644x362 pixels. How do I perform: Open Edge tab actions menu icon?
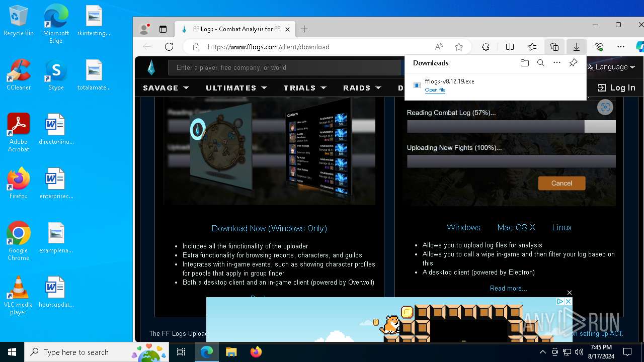pyautogui.click(x=163, y=29)
